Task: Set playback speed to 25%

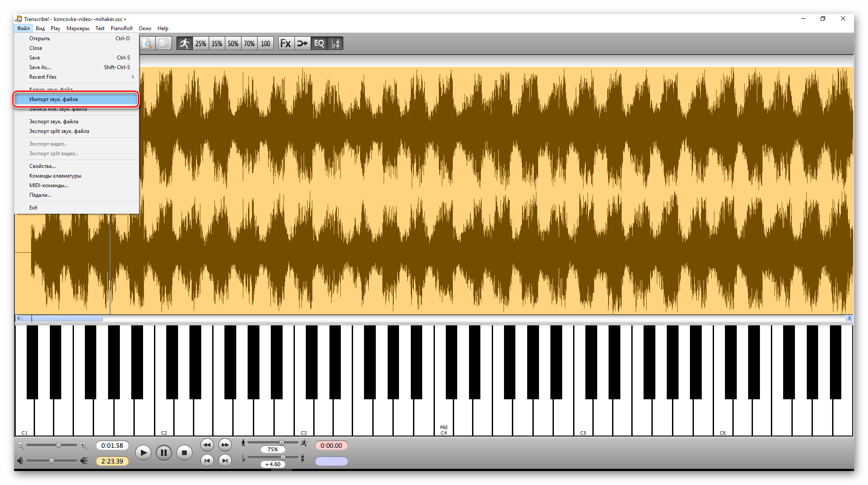Action: 200,43
